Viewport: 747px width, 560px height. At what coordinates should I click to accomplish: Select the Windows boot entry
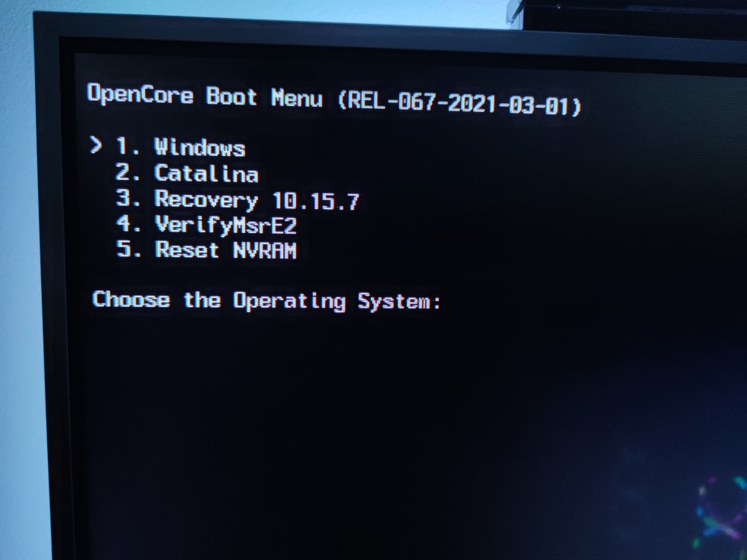point(181,146)
